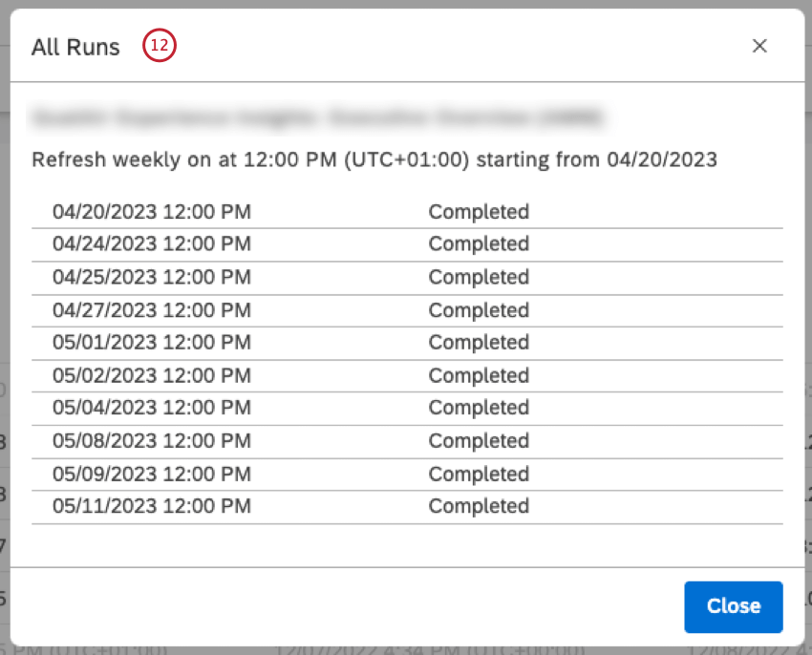The image size is (812, 655).
Task: Click the All Runs dialog title
Action: click(75, 47)
